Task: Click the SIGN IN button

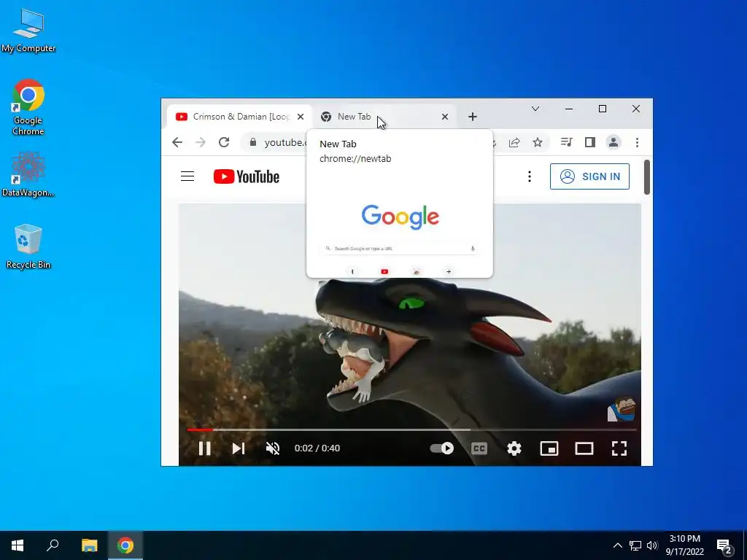Action: pos(589,176)
